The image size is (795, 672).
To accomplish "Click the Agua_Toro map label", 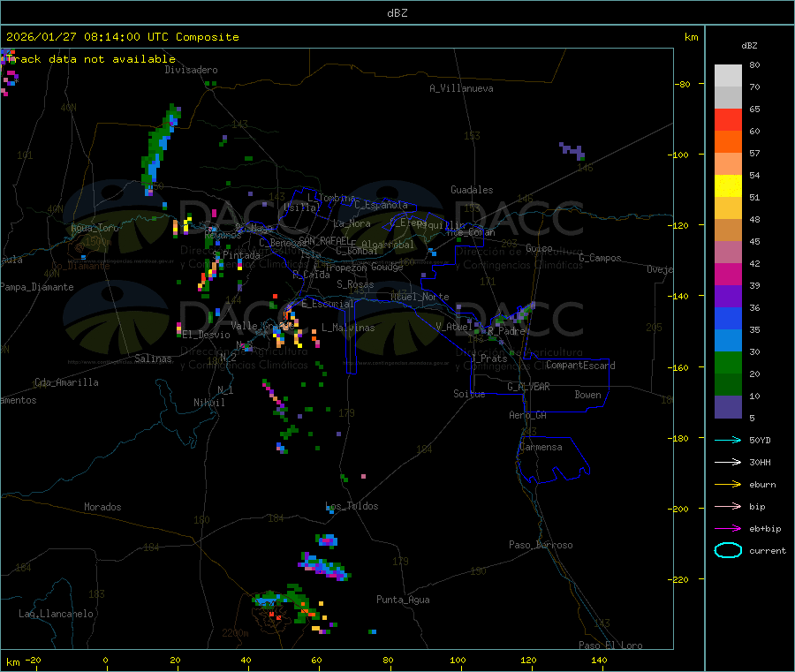I will click(x=95, y=228).
